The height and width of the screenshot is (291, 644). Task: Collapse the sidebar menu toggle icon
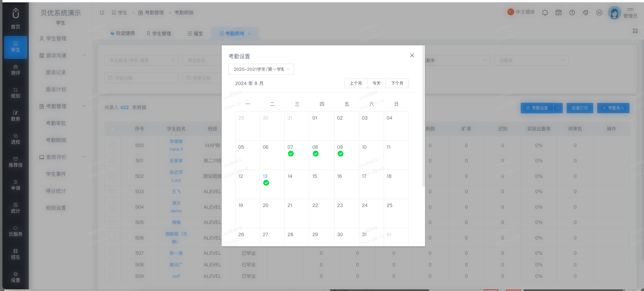[102, 13]
